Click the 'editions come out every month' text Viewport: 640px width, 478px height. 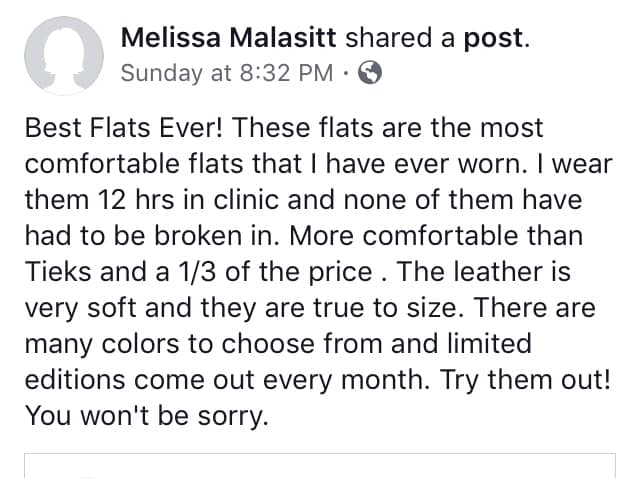tap(226, 380)
